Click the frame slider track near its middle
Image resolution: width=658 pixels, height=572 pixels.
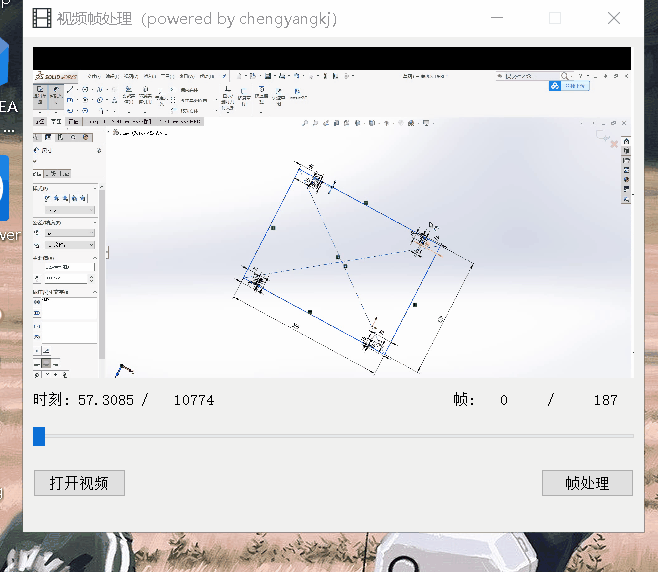[x=333, y=436]
